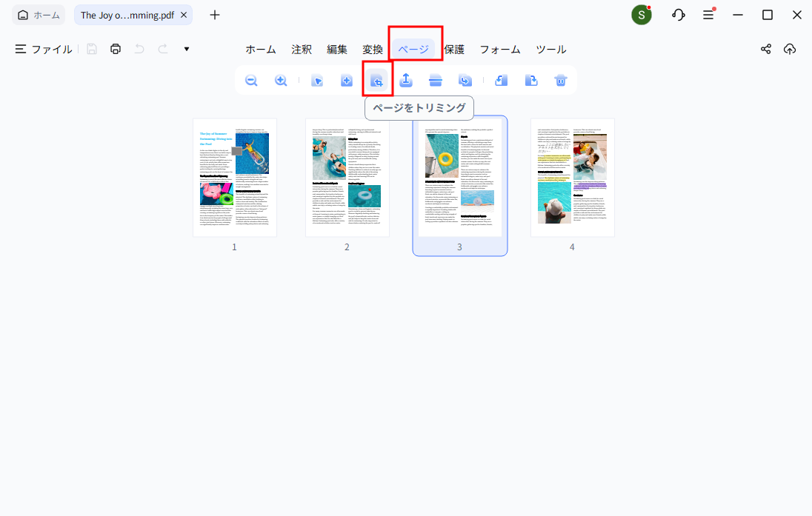The image size is (812, 516).
Task: Select page 4 thumbnail
Action: coord(573,178)
